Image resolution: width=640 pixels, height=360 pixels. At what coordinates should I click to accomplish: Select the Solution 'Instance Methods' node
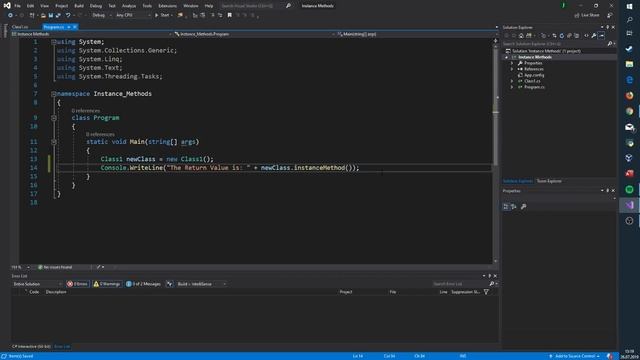click(546, 51)
